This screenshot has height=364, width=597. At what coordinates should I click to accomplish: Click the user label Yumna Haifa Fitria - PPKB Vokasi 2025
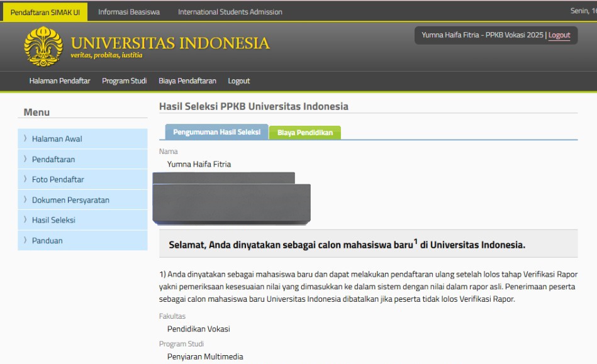[483, 35]
